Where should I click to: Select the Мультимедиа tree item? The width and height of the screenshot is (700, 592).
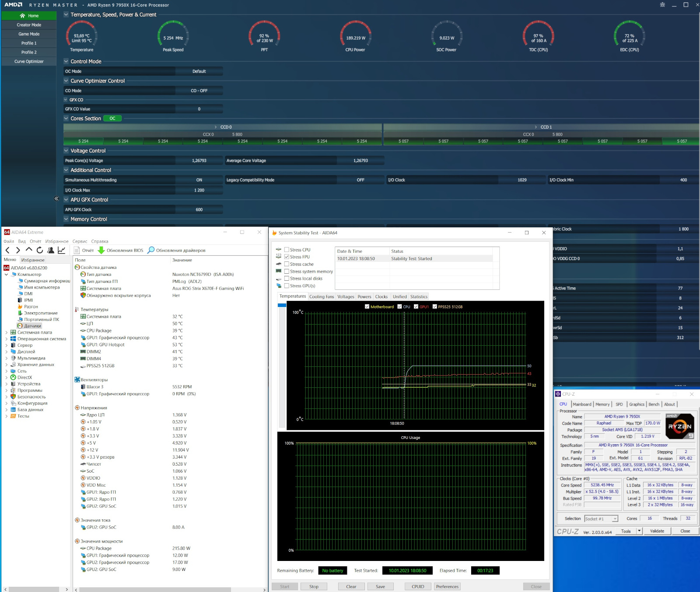pos(28,358)
